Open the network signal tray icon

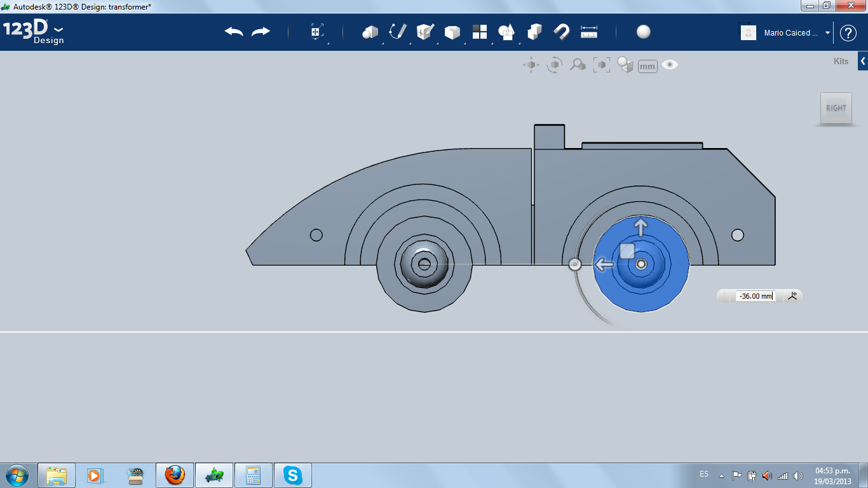(x=783, y=475)
